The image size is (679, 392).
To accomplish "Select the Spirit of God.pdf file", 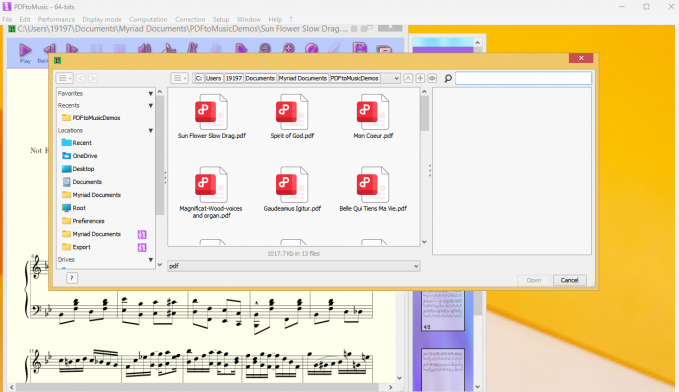I will tap(292, 116).
